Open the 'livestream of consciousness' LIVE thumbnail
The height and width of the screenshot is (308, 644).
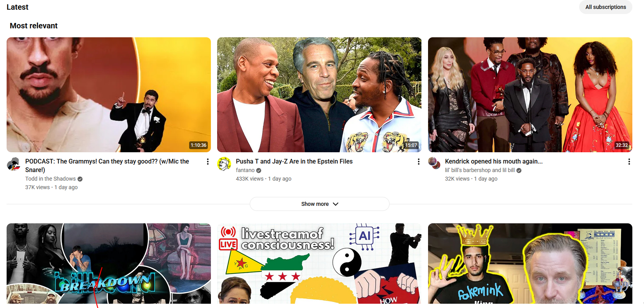(x=319, y=263)
